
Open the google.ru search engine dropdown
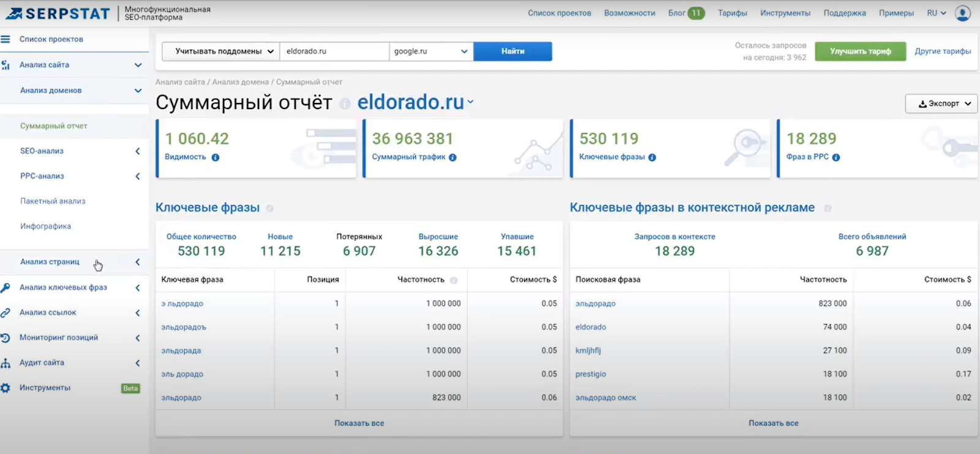point(431,51)
